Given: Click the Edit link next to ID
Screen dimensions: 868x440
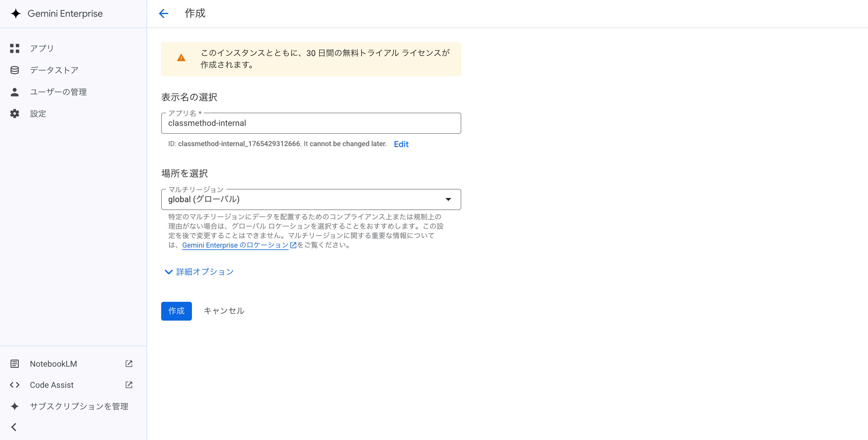Looking at the screenshot, I should click(x=401, y=144).
